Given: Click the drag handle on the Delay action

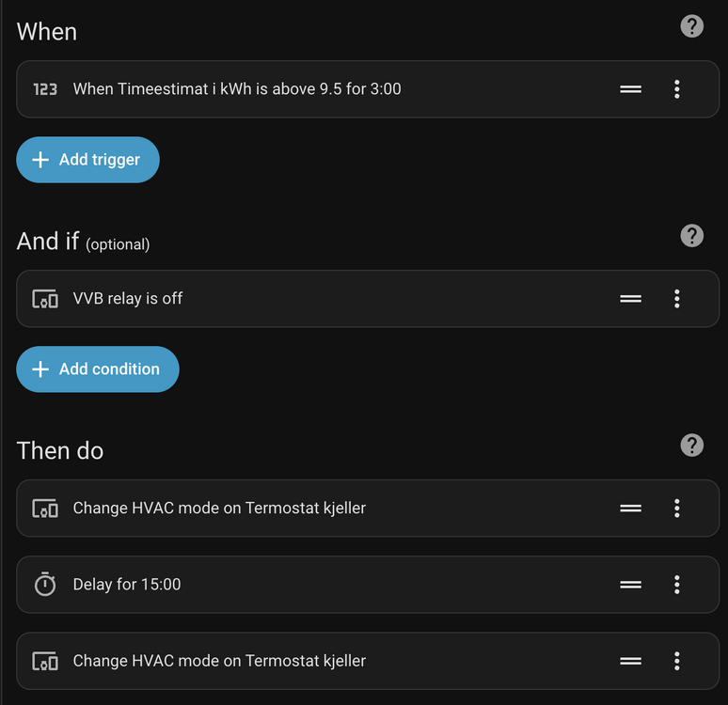Looking at the screenshot, I should 630,585.
